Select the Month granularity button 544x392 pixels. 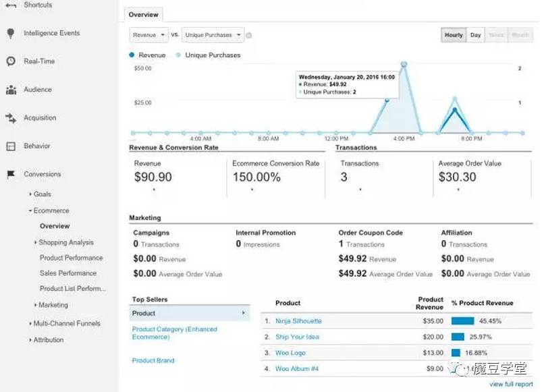(x=520, y=35)
